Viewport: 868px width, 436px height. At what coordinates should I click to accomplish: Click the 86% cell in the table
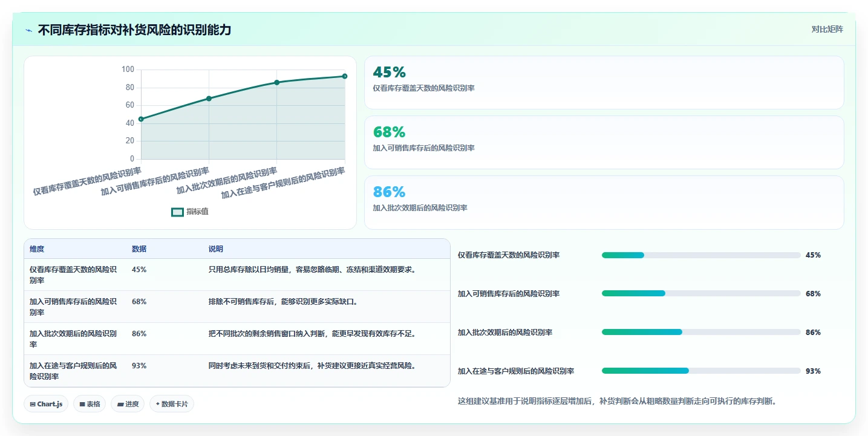pos(139,333)
